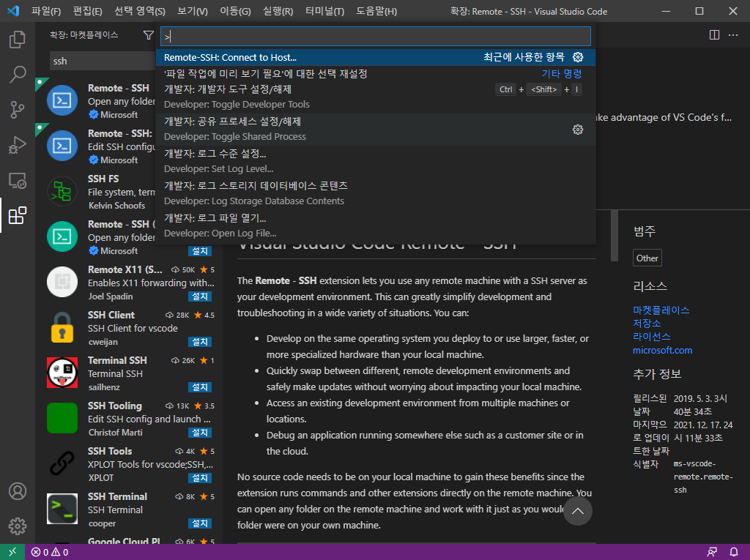Open the Source Control view
This screenshot has height=560, width=750.
coord(18,110)
